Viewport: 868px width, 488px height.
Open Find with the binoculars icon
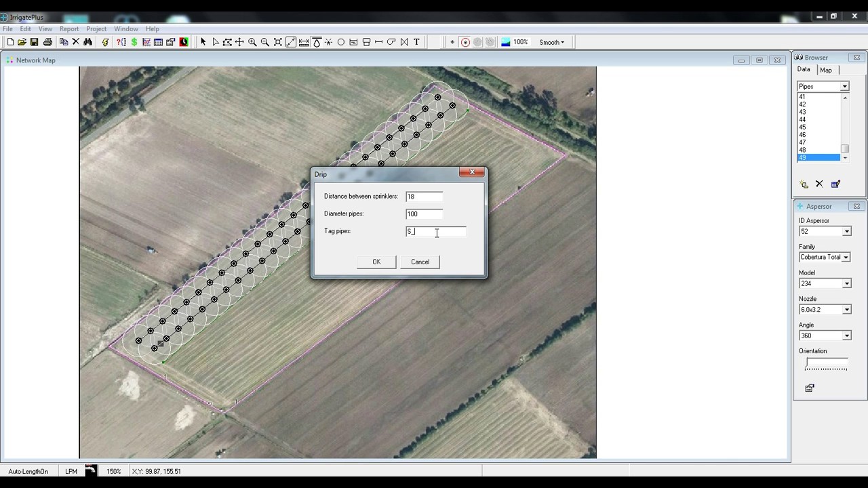coord(88,42)
